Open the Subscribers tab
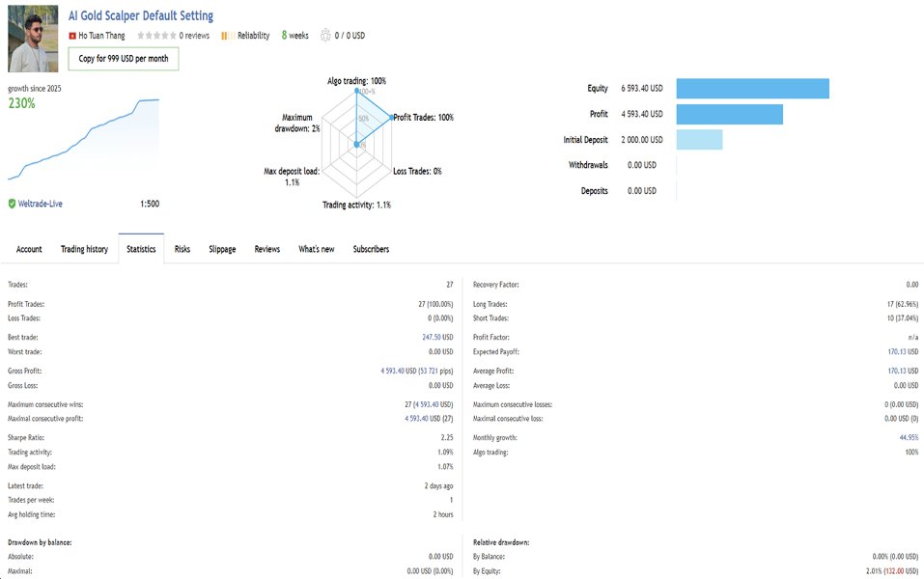 pos(371,249)
